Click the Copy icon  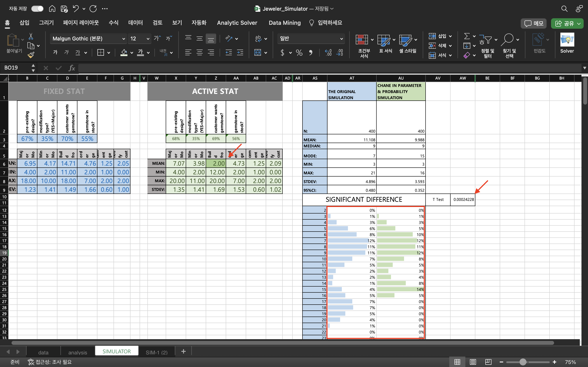coord(31,46)
